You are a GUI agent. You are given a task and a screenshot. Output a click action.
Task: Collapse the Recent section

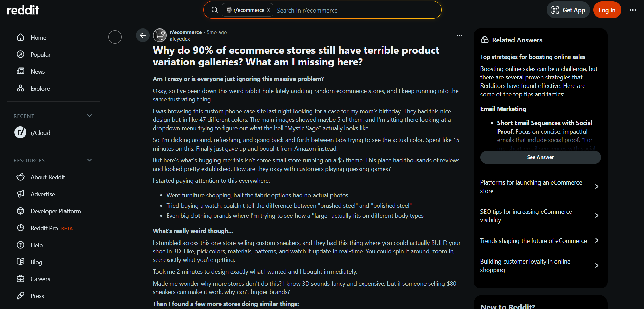(x=90, y=116)
